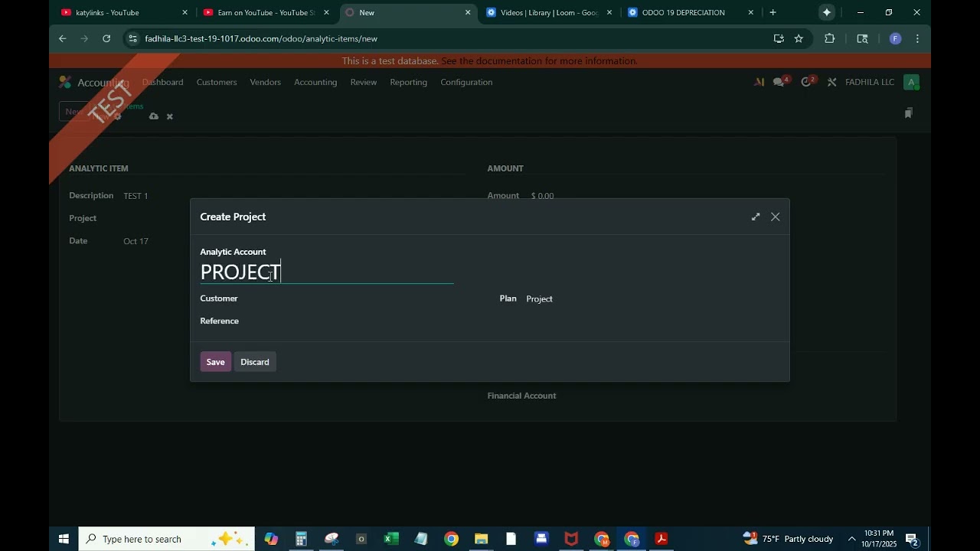
Task: Open the Vendors menu
Action: click(265, 82)
